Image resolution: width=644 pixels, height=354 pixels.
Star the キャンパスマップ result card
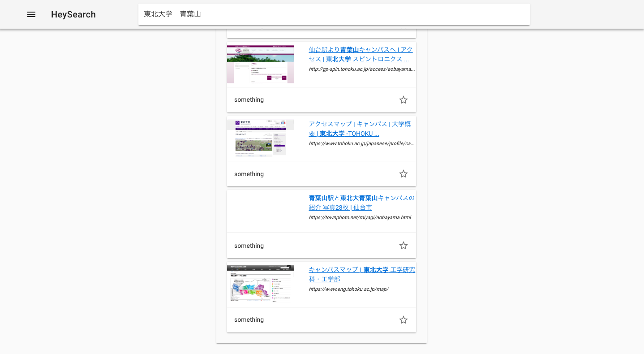point(404,320)
